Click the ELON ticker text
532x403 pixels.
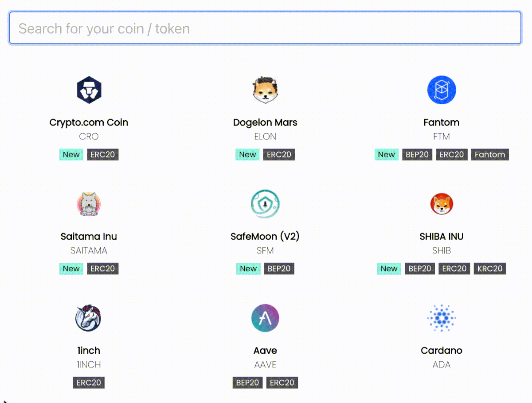tap(265, 137)
